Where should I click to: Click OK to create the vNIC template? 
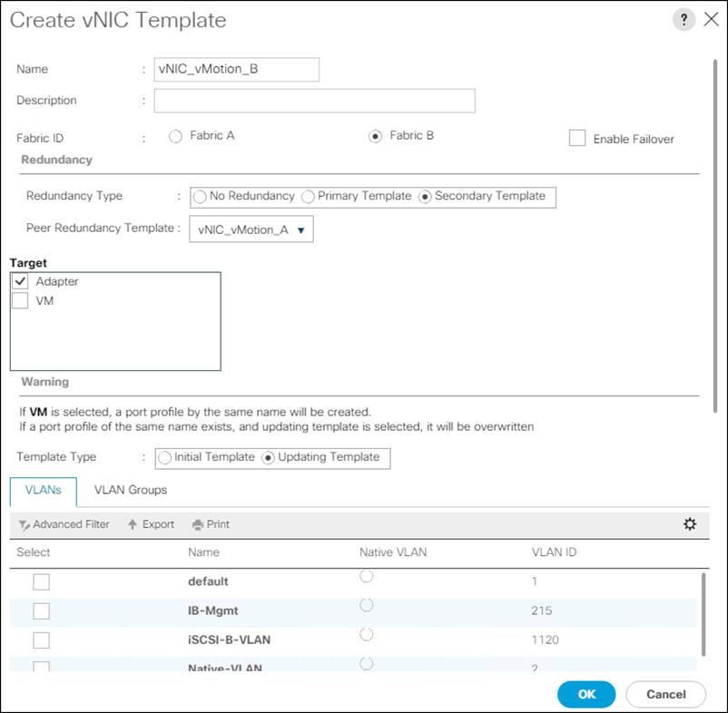pyautogui.click(x=585, y=694)
